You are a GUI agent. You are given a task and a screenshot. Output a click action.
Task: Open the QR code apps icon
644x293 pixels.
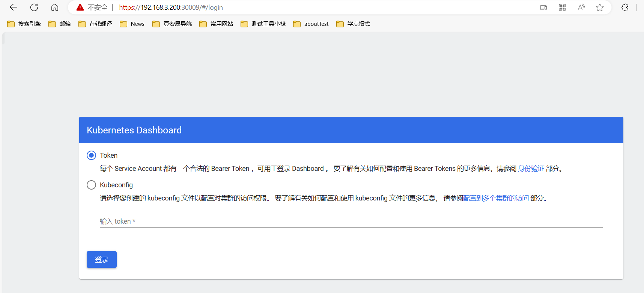click(x=562, y=7)
